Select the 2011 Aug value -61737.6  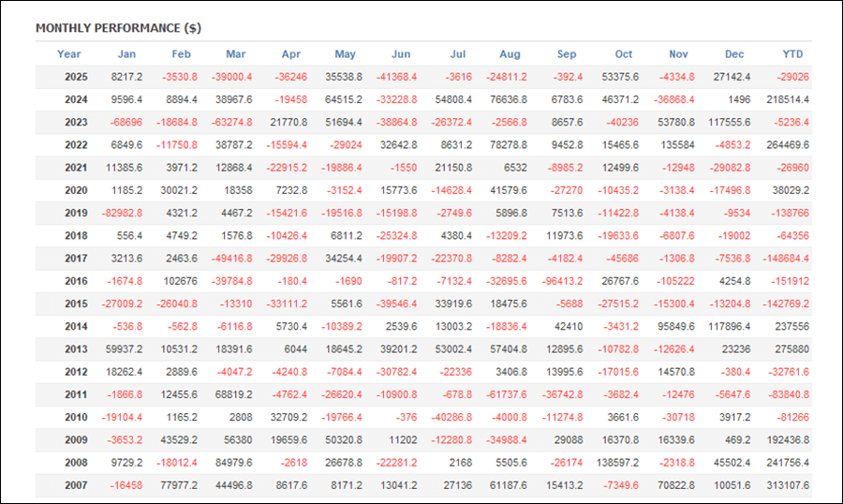509,394
